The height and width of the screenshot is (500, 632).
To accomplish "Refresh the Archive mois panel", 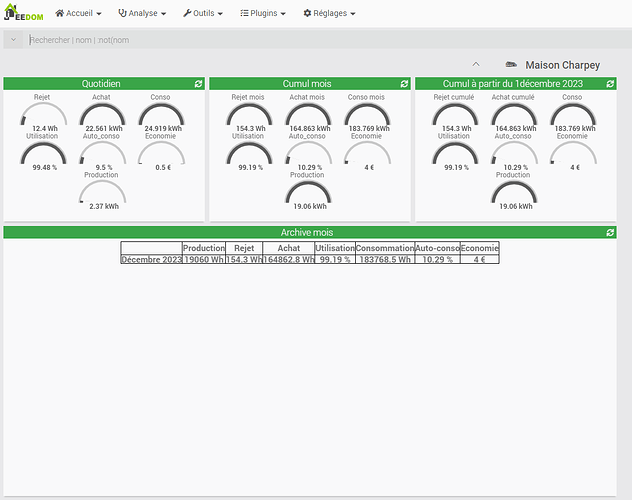I will (610, 232).
